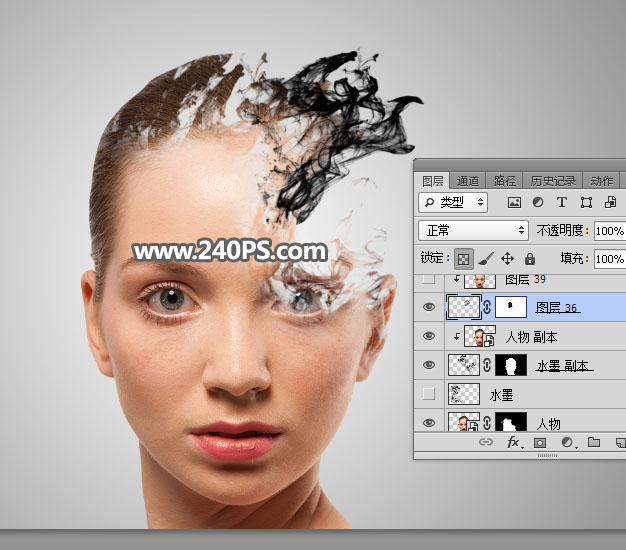Filter layers by adjustment layer type

click(x=538, y=202)
